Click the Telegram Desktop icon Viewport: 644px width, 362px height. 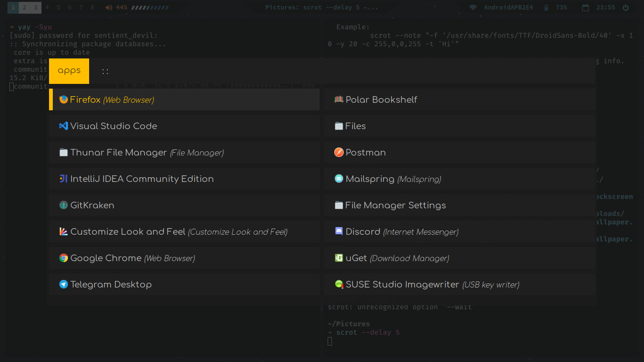coord(64,284)
